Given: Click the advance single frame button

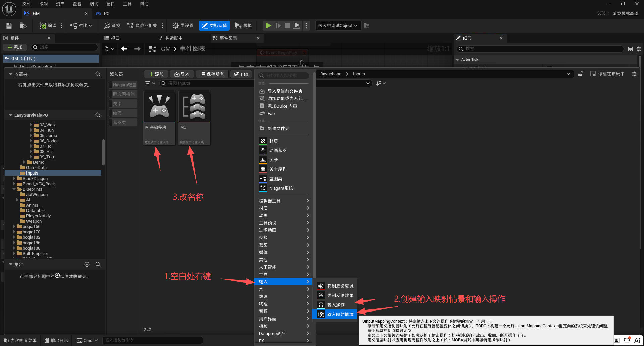Looking at the screenshot, I should 278,26.
